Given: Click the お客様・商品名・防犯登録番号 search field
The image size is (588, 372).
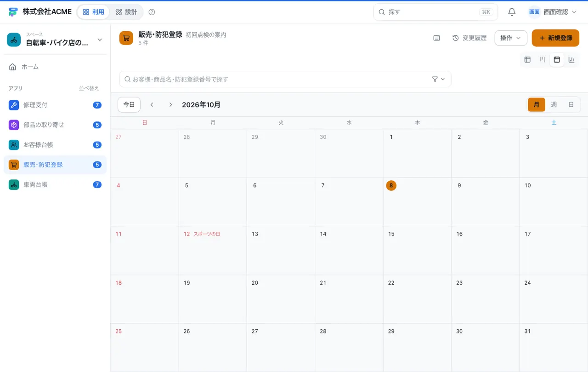Looking at the screenshot, I should pyautogui.click(x=285, y=79).
